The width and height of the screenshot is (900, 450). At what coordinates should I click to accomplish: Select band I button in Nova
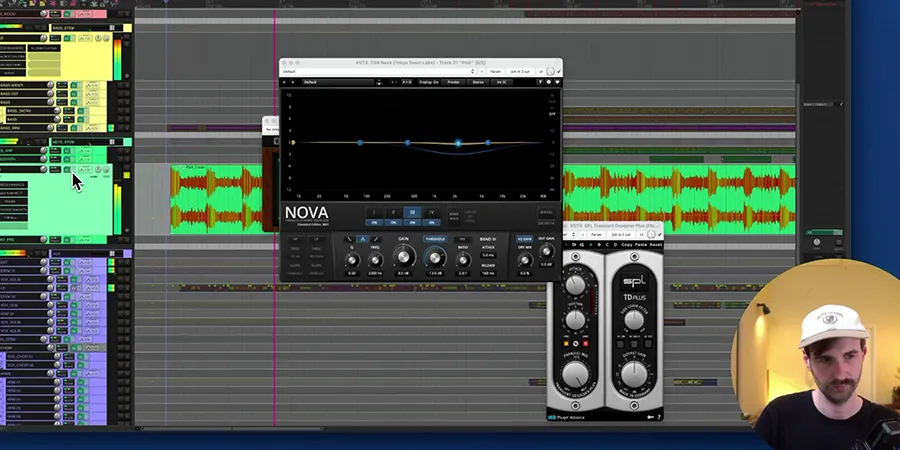click(374, 212)
